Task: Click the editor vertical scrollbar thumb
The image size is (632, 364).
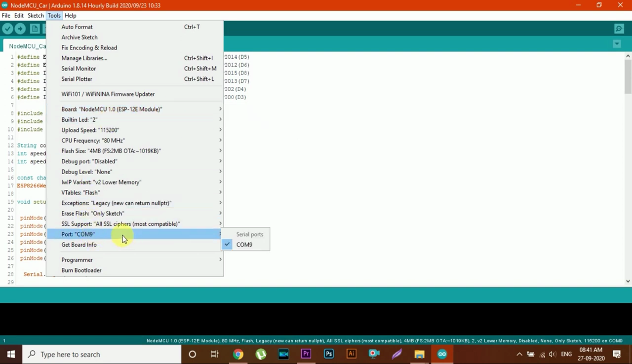Action: tap(628, 77)
